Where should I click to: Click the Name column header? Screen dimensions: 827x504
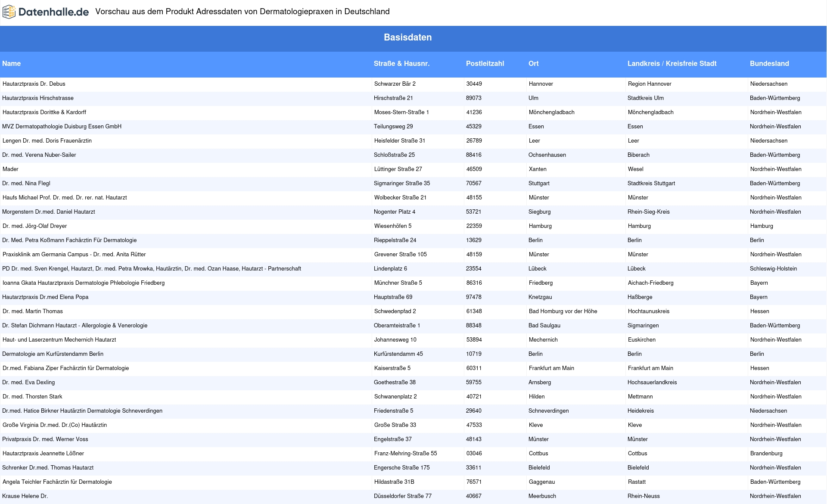(12, 63)
